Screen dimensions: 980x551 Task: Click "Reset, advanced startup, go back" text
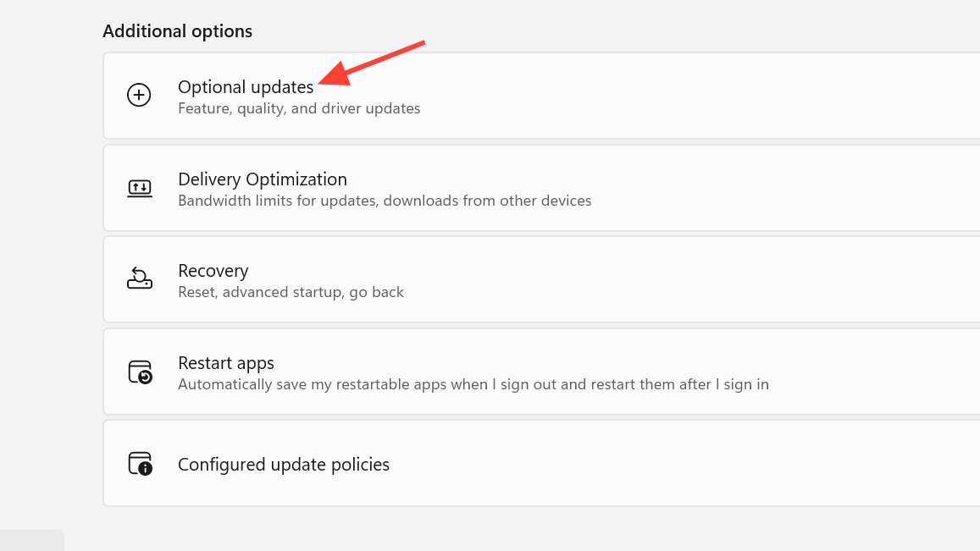[291, 292]
